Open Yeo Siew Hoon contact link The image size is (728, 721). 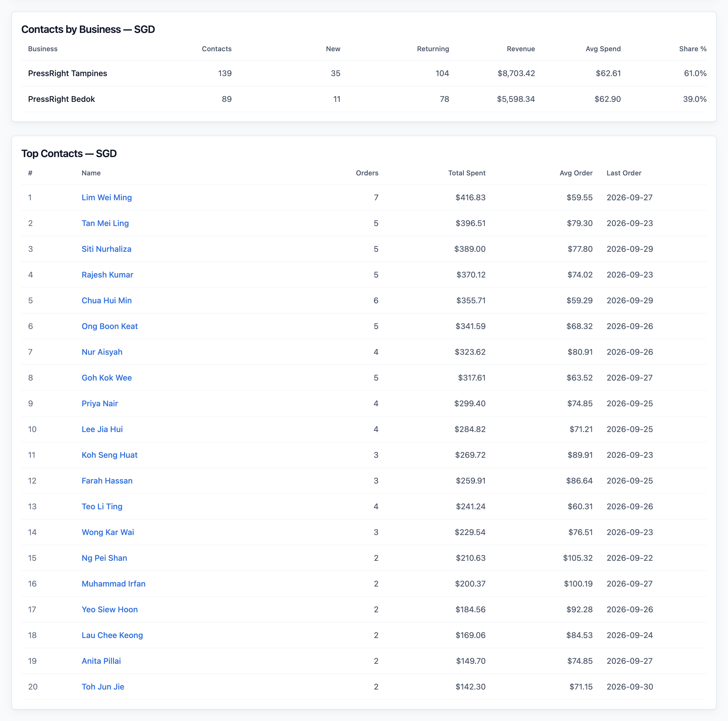[x=110, y=609]
